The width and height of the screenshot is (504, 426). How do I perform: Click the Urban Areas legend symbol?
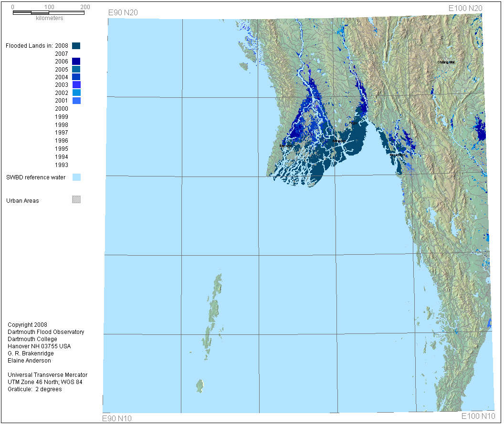(76, 200)
